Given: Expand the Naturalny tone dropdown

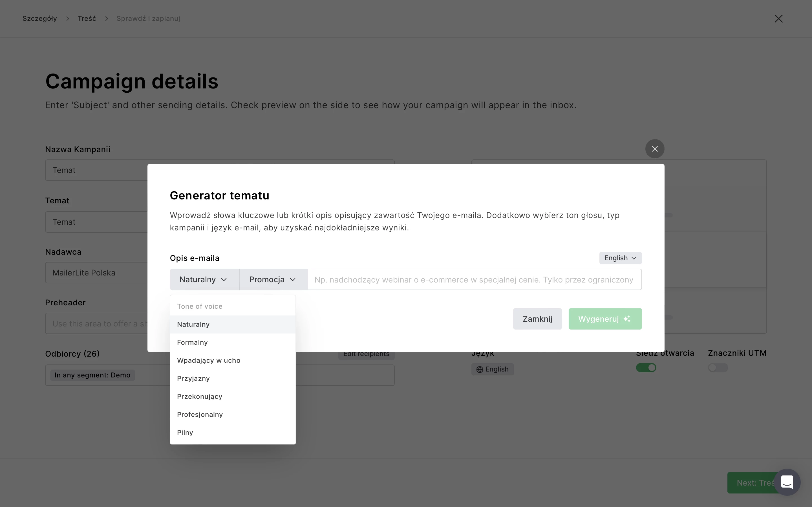Looking at the screenshot, I should [204, 279].
